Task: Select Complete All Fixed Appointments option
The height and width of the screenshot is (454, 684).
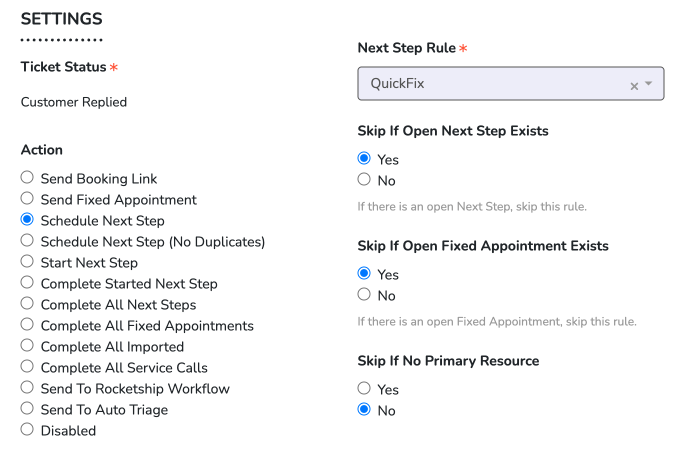Action: pos(27,325)
